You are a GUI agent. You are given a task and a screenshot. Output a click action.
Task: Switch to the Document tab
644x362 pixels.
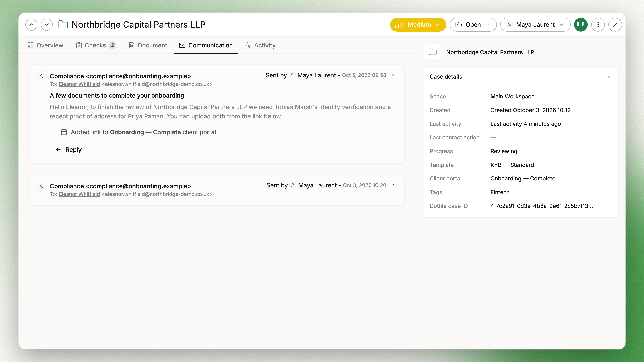point(148,45)
